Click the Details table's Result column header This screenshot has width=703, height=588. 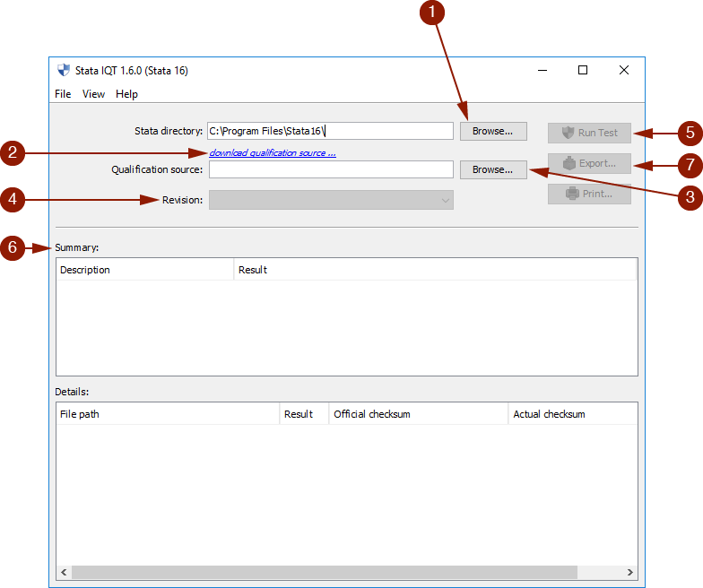[x=305, y=414]
